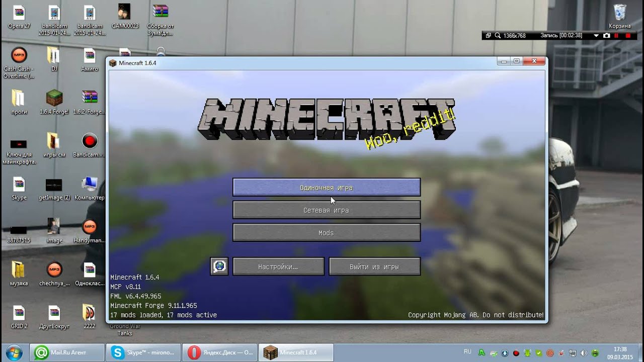This screenshot has width=644, height=362.
Task: Select the image photo desktop icon
Action: (54, 231)
